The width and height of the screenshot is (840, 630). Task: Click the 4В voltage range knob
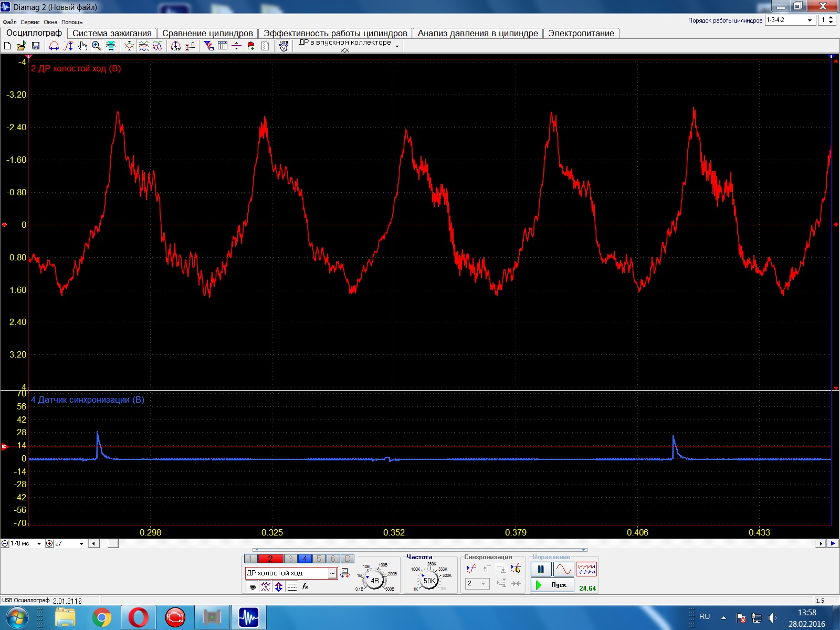[375, 581]
